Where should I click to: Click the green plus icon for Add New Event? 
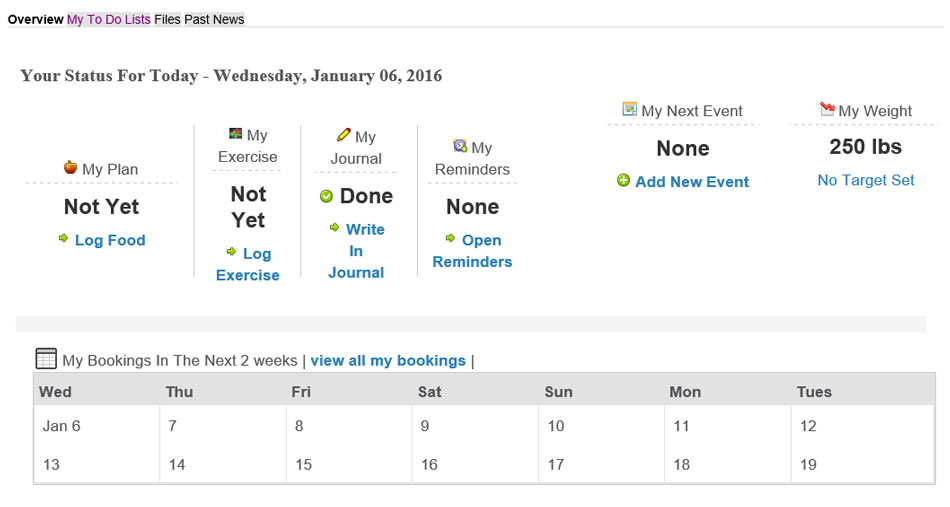623,180
